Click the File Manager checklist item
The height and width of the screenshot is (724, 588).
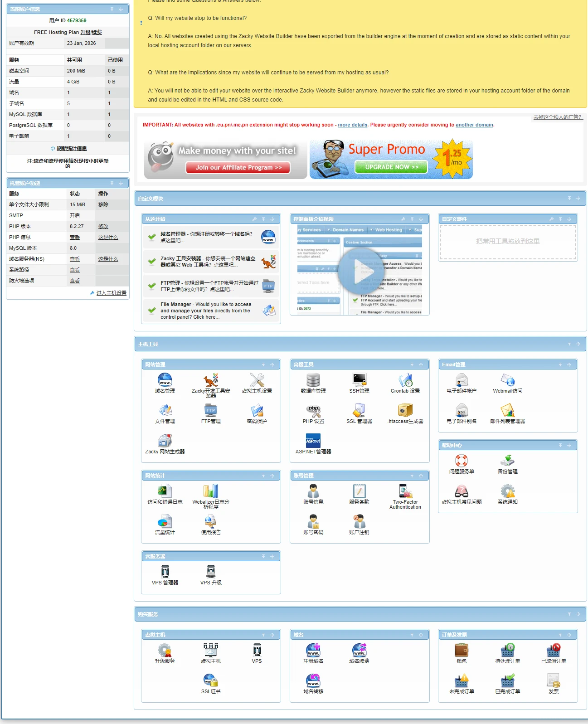click(206, 311)
